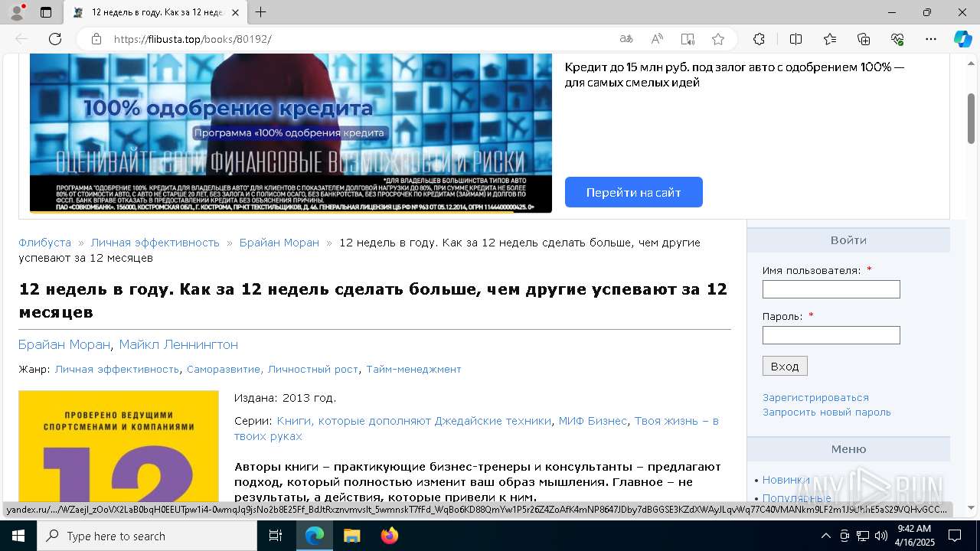The image size is (980, 551).
Task: Open the volume speaker tray icon
Action: tap(881, 536)
